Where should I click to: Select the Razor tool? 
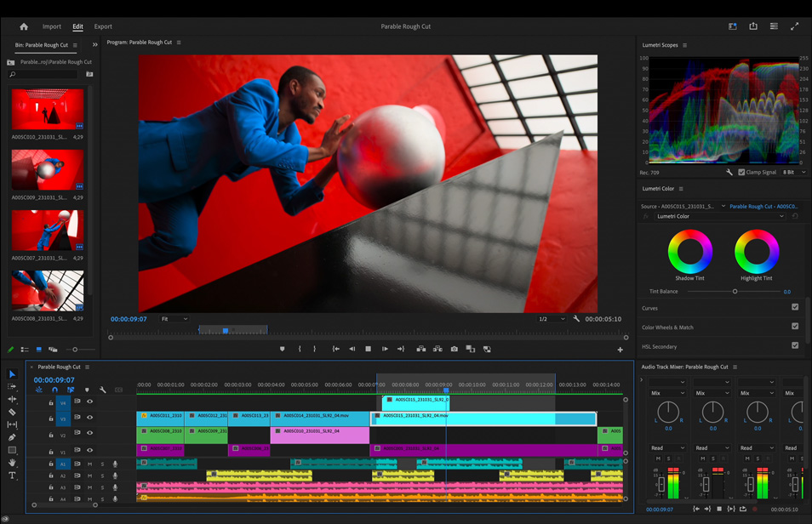12,412
